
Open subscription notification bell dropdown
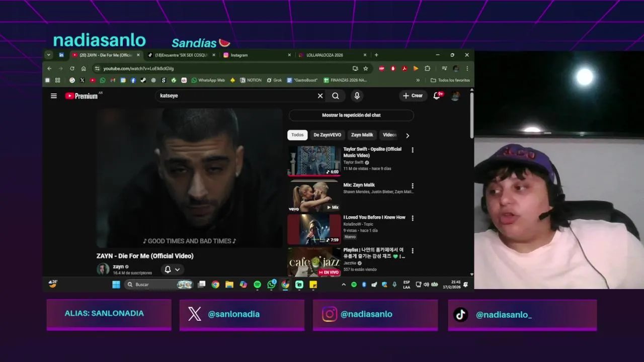172,269
